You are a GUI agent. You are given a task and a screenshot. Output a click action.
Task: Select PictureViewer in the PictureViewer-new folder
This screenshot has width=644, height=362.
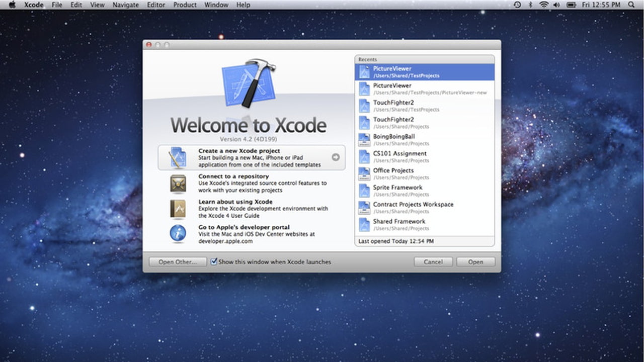click(x=425, y=89)
